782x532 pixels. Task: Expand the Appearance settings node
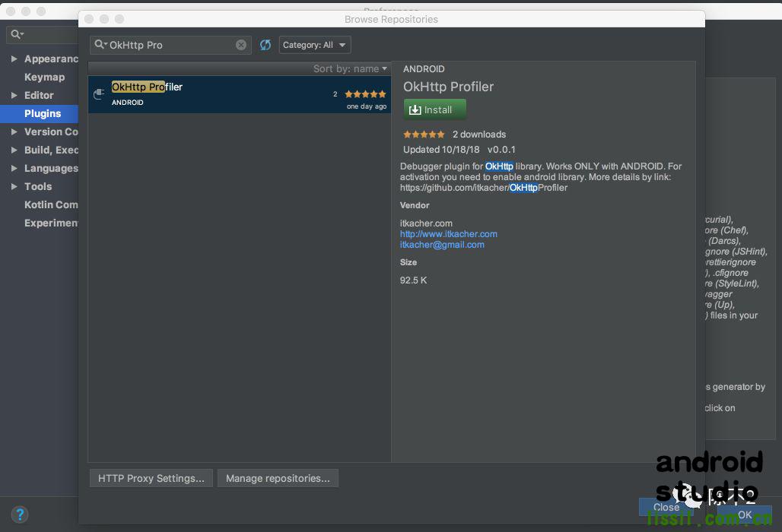(14, 59)
